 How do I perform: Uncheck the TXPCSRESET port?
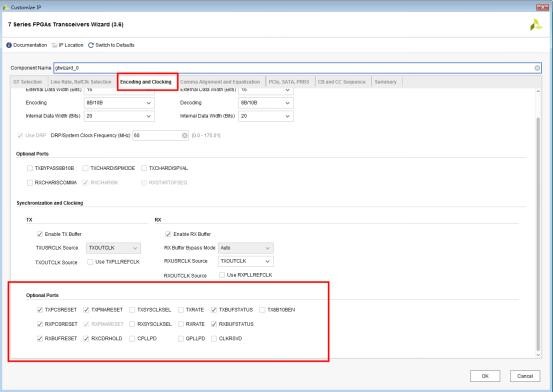point(40,310)
